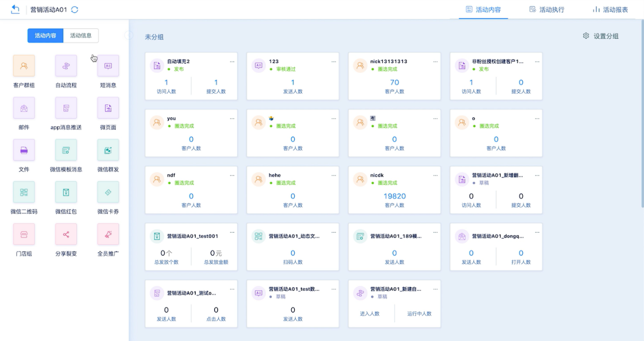Switch to 活动报表 top tab
Screen dimensions: 644x341
[610, 10]
